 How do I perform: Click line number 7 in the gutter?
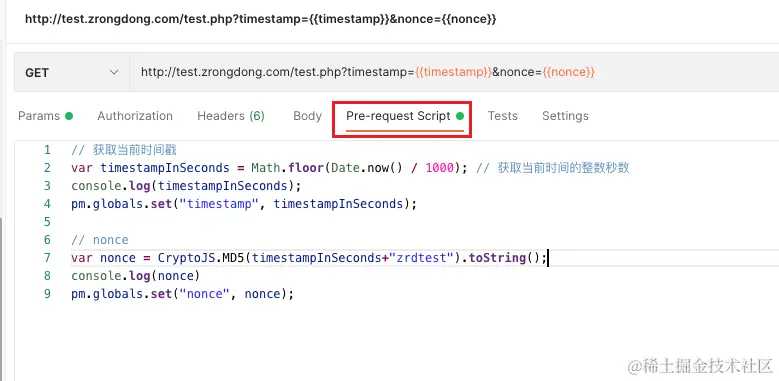point(47,258)
